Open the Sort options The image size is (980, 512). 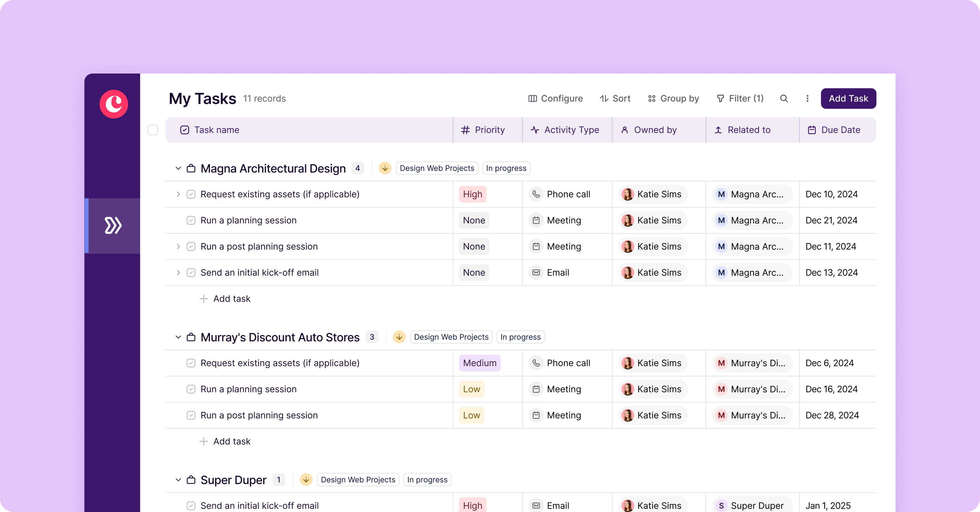(615, 99)
